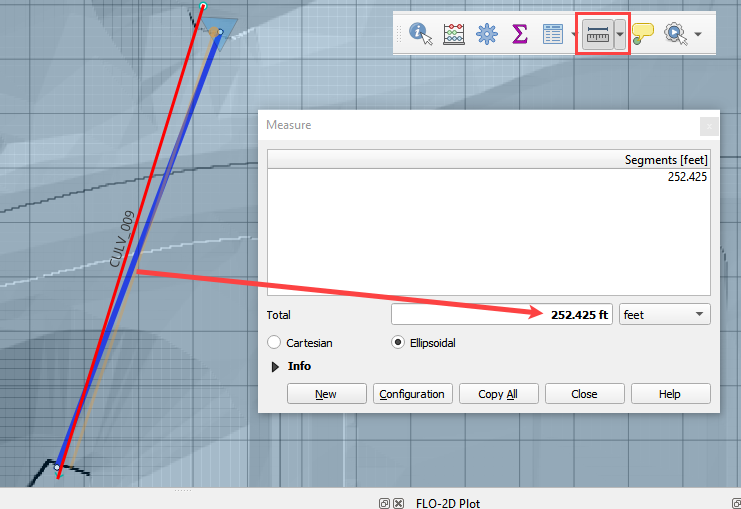741x509 pixels.
Task: Click the Total measurement field
Action: coord(501,315)
